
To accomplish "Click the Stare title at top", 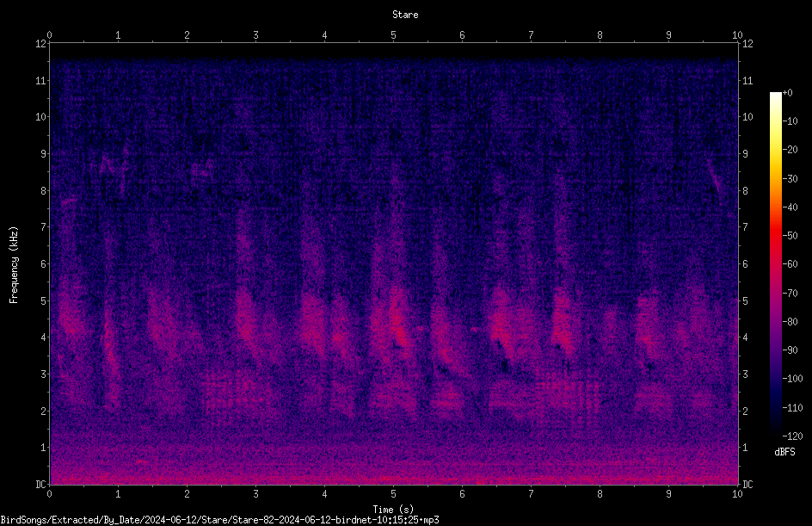I will (x=405, y=15).
